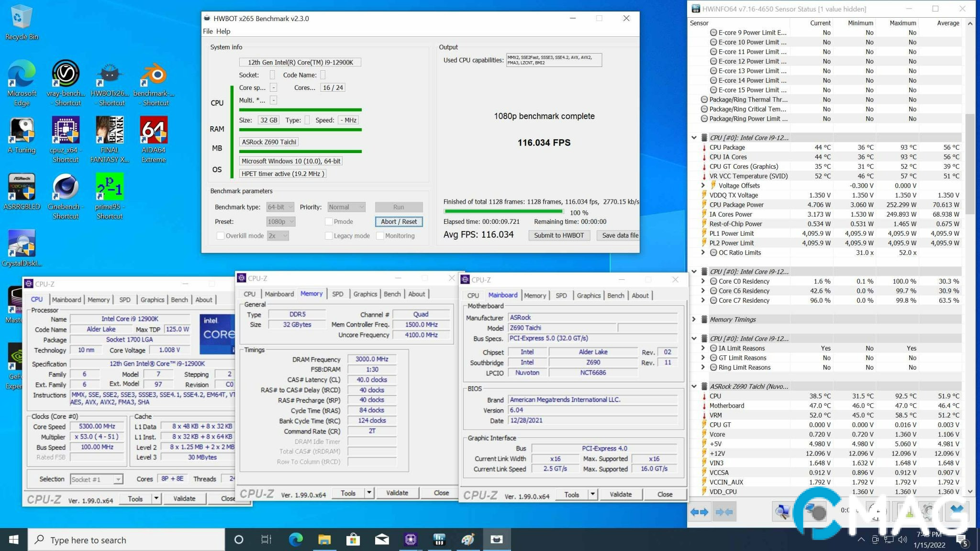980x551 pixels.
Task: Launch CPU-Z from the taskbar
Action: tap(411, 540)
